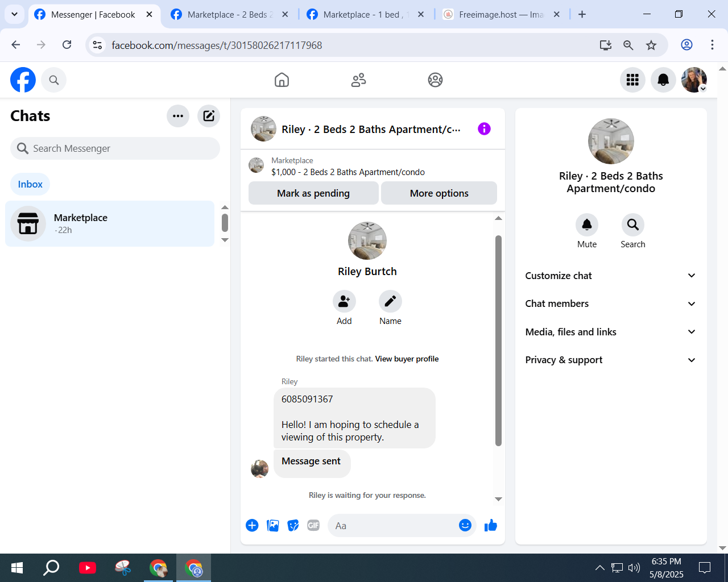Screen dimensions: 728x582
Task: Switch to Marketplace - 1 bed tab
Action: click(366, 15)
